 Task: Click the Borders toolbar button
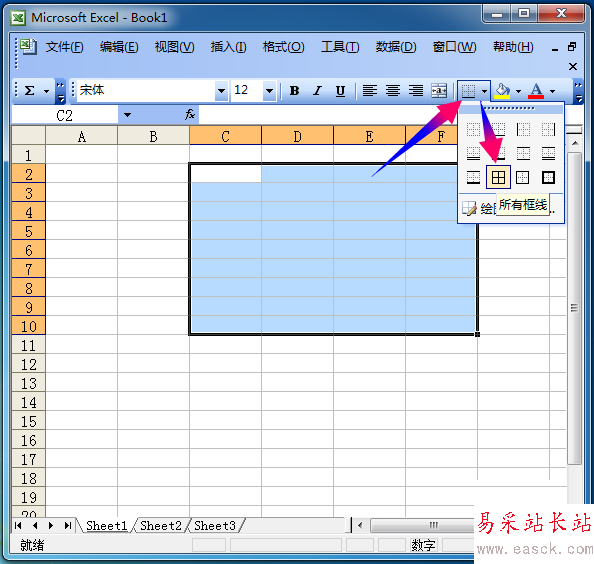coord(468,91)
